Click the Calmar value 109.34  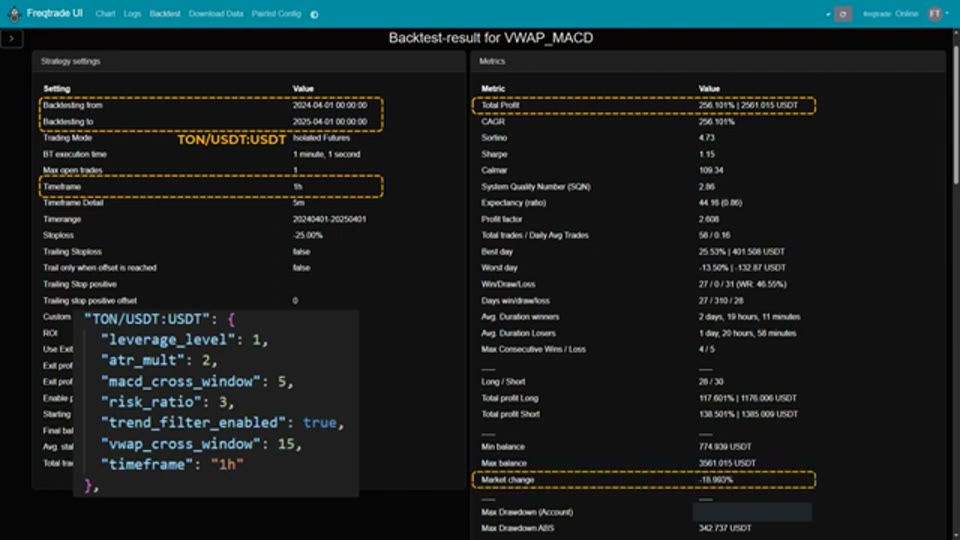tap(711, 170)
